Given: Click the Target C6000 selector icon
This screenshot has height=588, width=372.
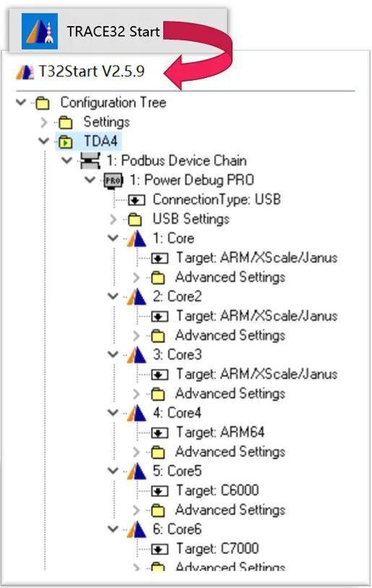Looking at the screenshot, I should coord(160,491).
